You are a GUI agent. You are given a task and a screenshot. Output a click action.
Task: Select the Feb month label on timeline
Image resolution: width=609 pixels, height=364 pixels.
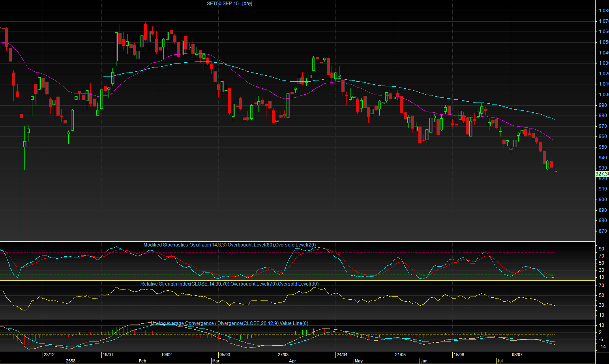142,361
